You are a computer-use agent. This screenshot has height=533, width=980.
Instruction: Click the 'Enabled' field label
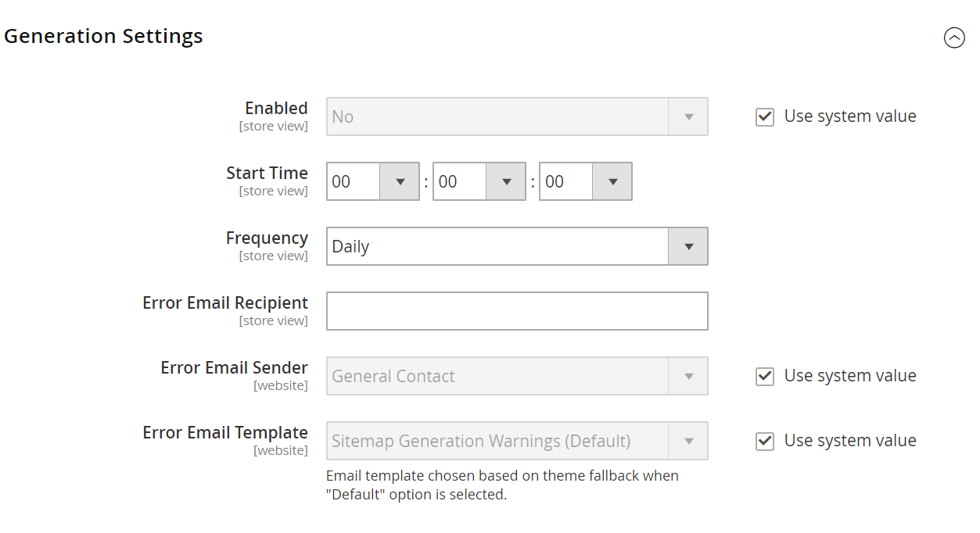click(x=276, y=109)
